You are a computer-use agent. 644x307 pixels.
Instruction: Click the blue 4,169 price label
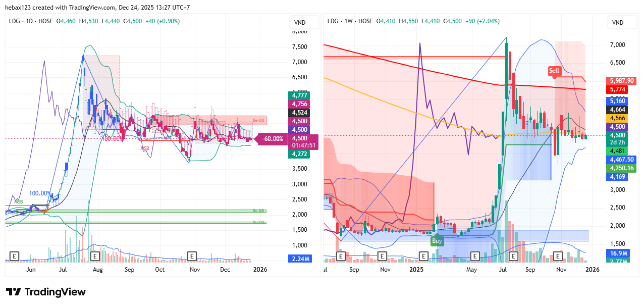click(618, 177)
